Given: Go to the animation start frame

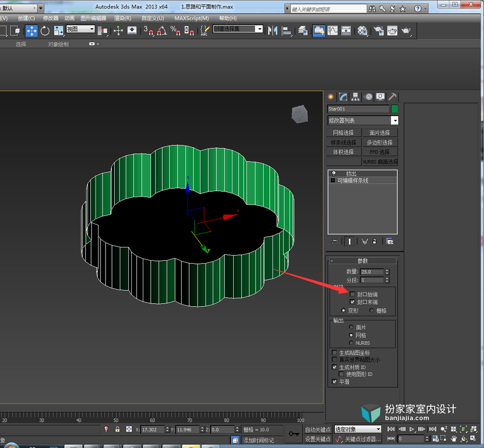Looking at the screenshot, I should pyautogui.click(x=391, y=429).
